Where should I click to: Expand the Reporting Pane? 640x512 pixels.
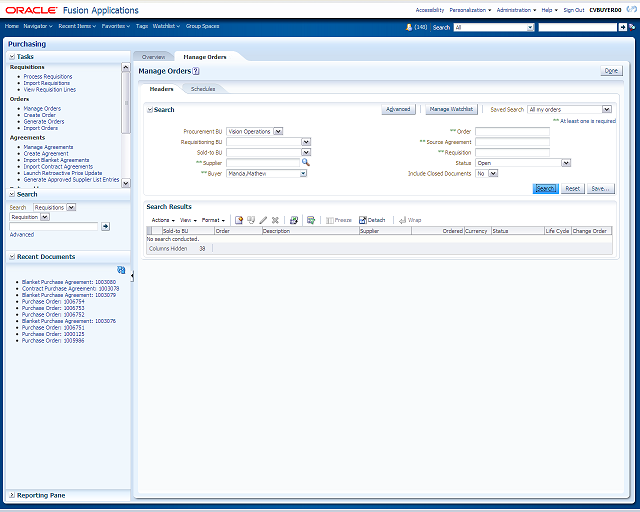coord(12,495)
